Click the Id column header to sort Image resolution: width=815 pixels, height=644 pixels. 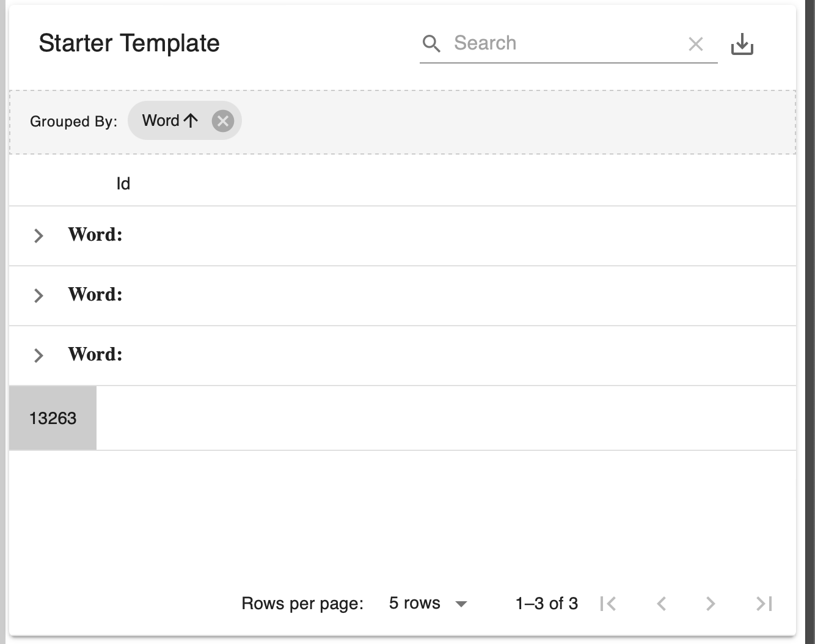click(122, 183)
